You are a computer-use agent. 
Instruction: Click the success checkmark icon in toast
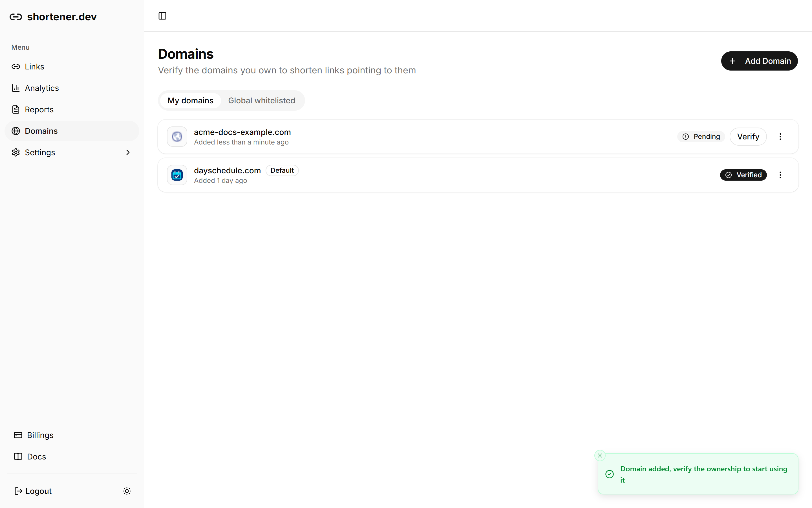coord(610,474)
